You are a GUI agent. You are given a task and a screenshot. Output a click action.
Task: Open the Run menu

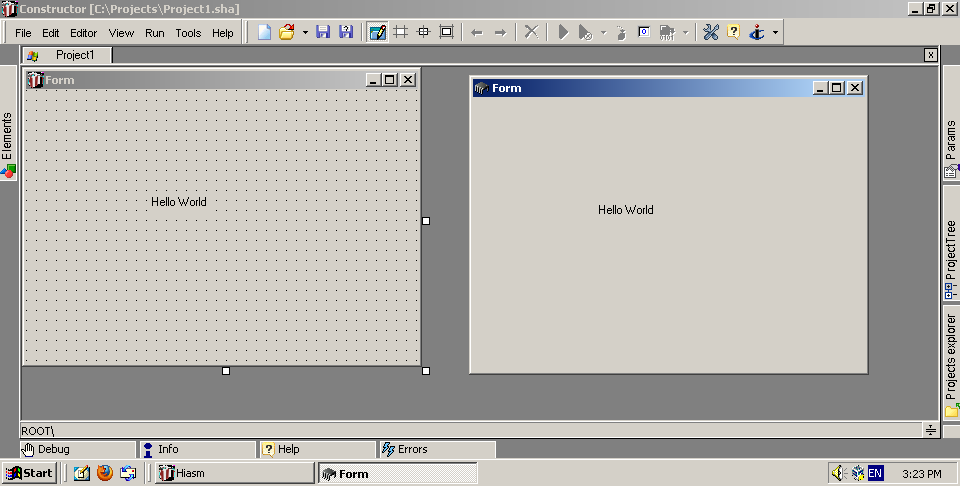click(154, 33)
